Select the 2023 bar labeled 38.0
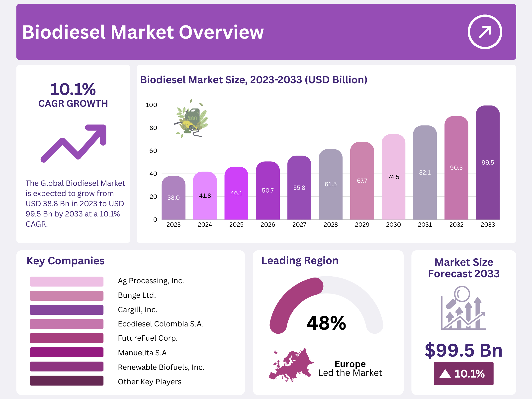The image size is (532, 399). pos(173,198)
